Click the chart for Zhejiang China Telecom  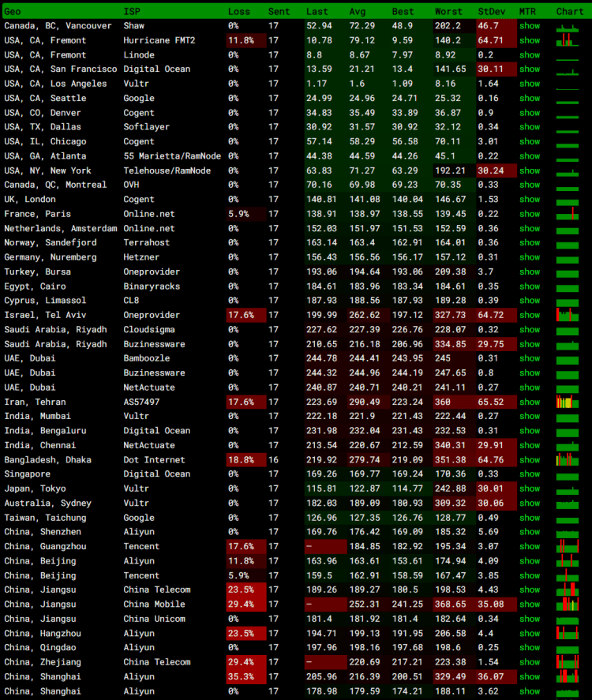pyautogui.click(x=569, y=661)
